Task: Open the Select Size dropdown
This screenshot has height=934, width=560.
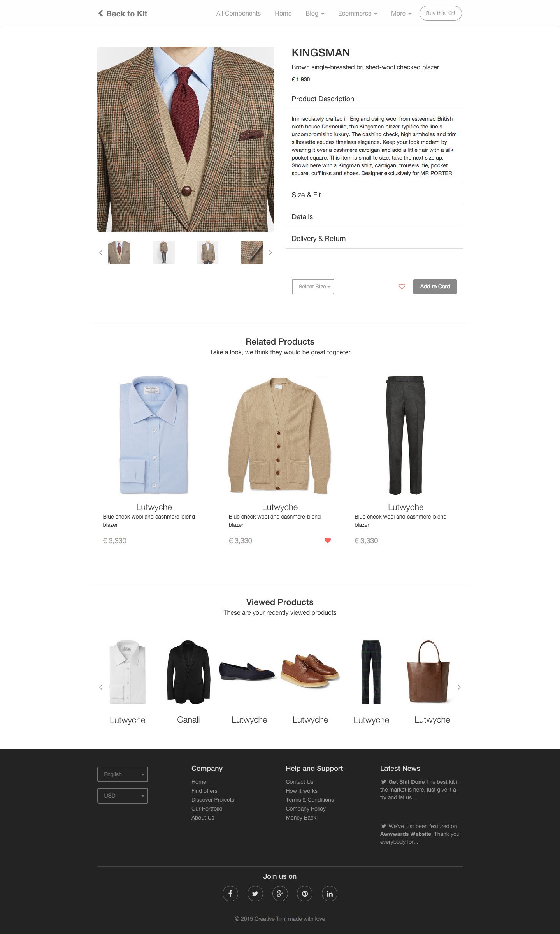Action: click(313, 287)
